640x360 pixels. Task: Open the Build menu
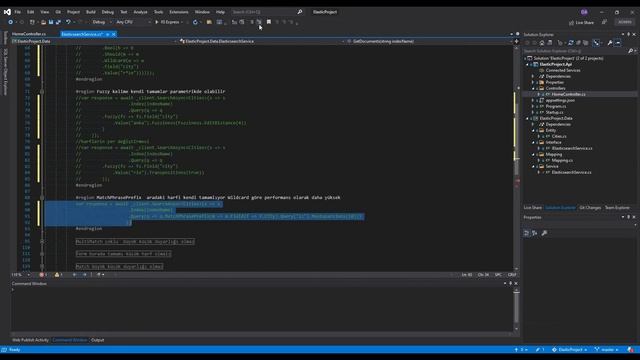click(91, 12)
